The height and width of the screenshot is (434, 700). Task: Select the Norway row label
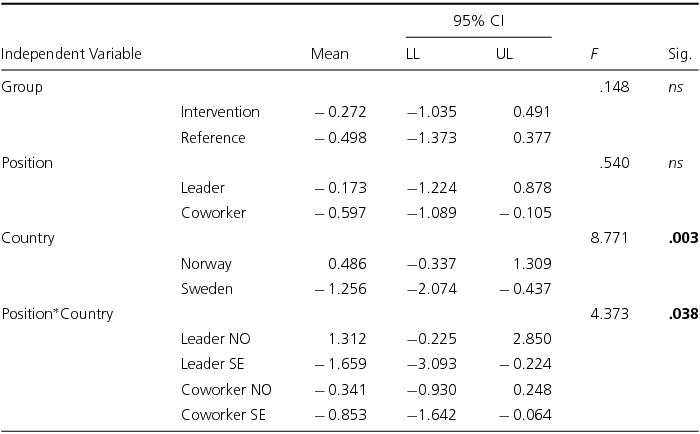click(206, 264)
